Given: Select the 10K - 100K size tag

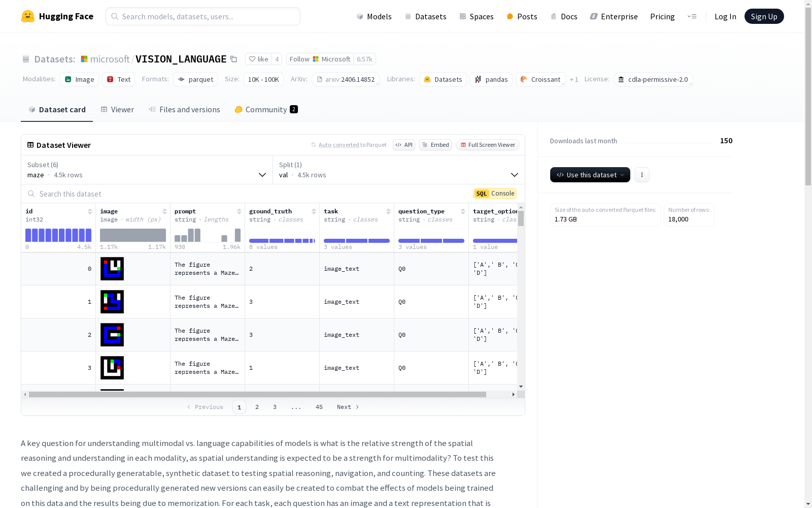Looking at the screenshot, I should (263, 79).
